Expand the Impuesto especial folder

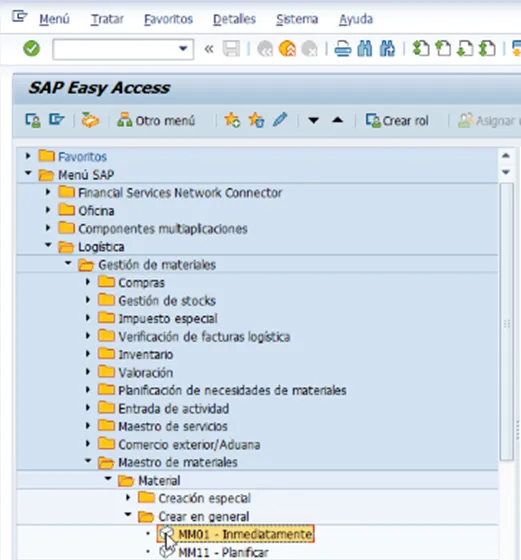click(88, 318)
